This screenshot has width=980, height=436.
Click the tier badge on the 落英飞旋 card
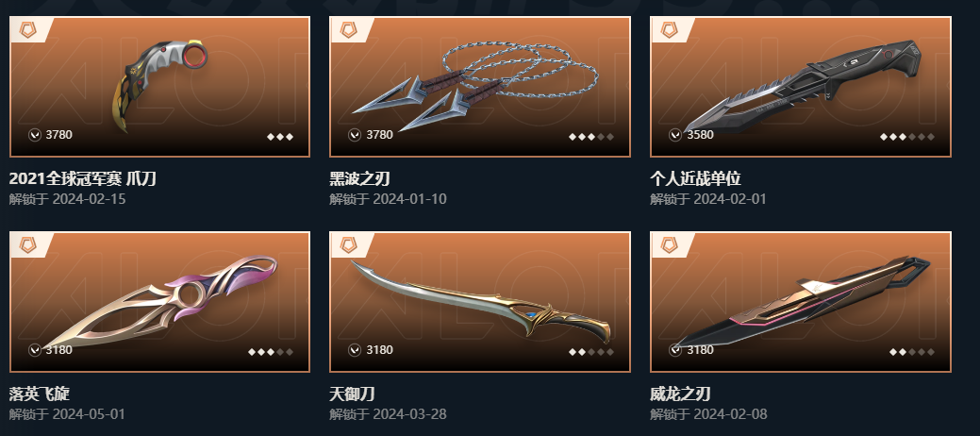click(27, 244)
